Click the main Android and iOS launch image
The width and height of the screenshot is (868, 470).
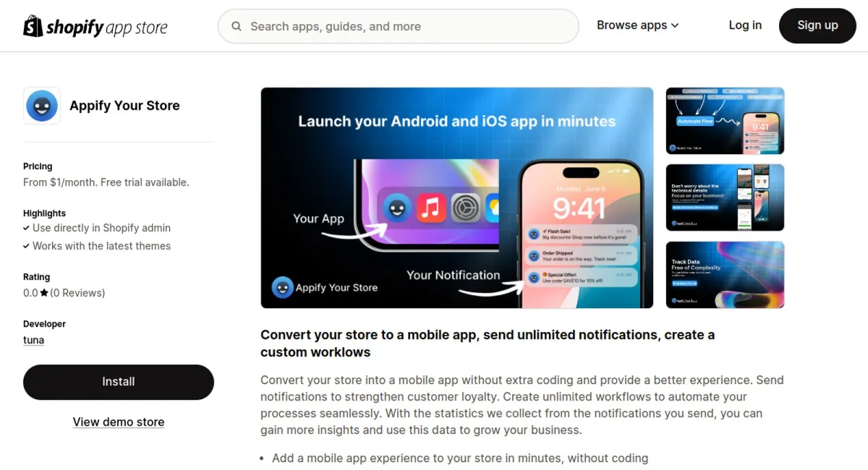(457, 198)
